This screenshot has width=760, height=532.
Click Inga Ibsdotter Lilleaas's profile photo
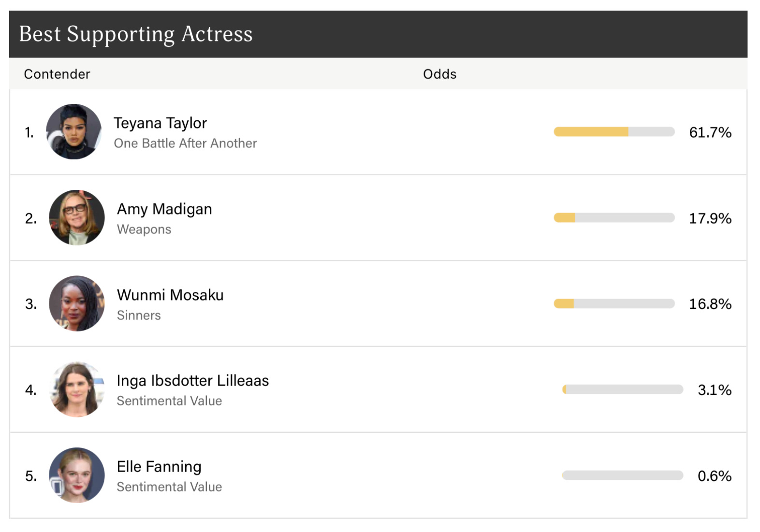[x=76, y=389]
